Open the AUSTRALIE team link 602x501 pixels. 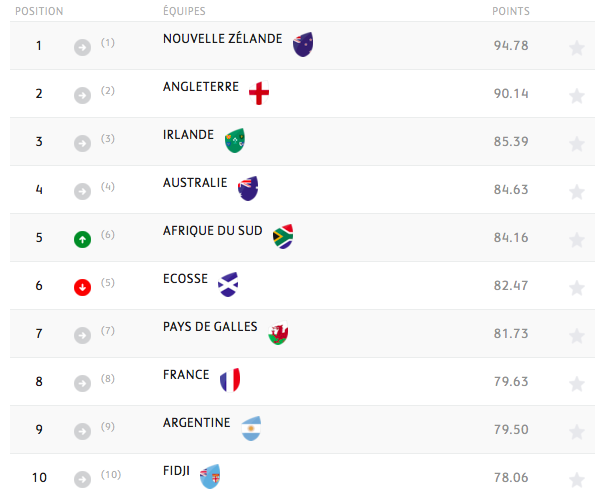195,183
